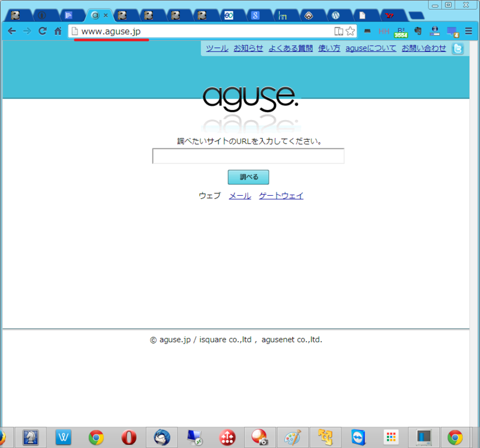The width and height of the screenshot is (480, 448).
Task: Click the small black extension icon after the address bar
Action: point(367,31)
